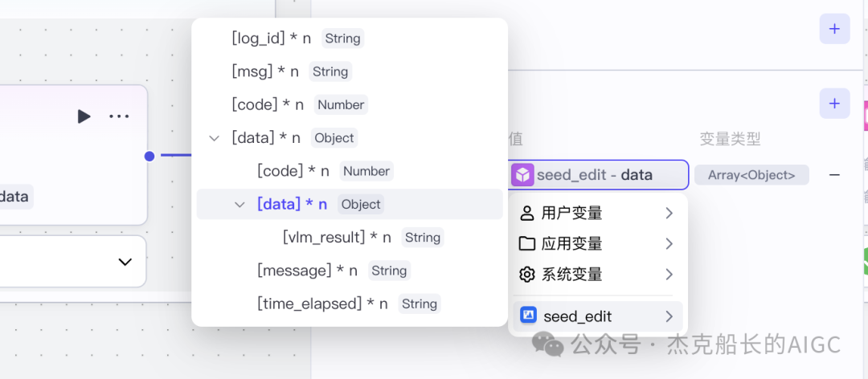Open the node's three-dot more menu
Viewport: 868px width, 379px height.
click(119, 116)
